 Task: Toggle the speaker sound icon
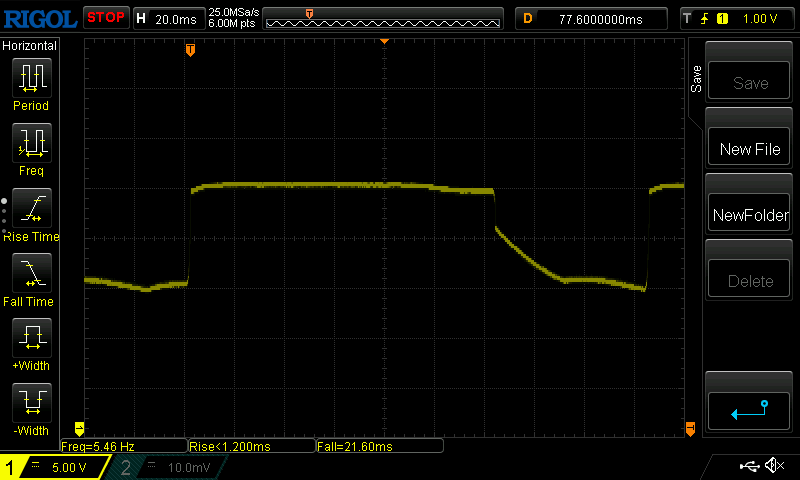773,466
